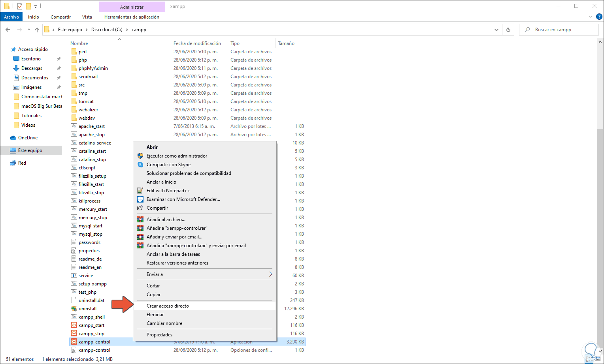The height and width of the screenshot is (364, 604).
Task: Select Copiar from the context menu
Action: tap(205, 295)
